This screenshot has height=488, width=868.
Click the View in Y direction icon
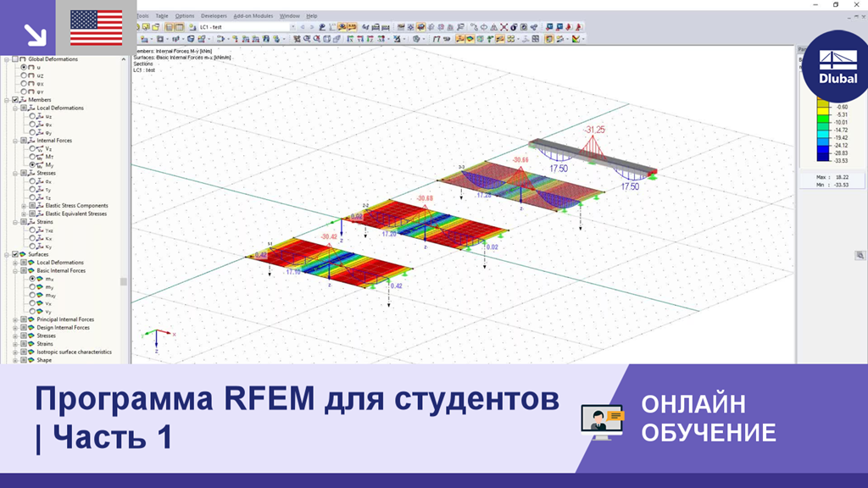click(x=359, y=39)
